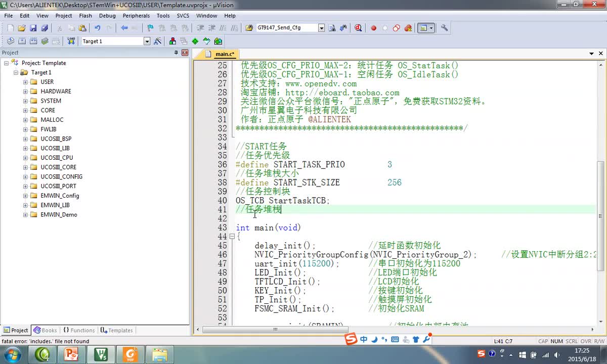
Task: Open the Project menu
Action: (x=64, y=16)
